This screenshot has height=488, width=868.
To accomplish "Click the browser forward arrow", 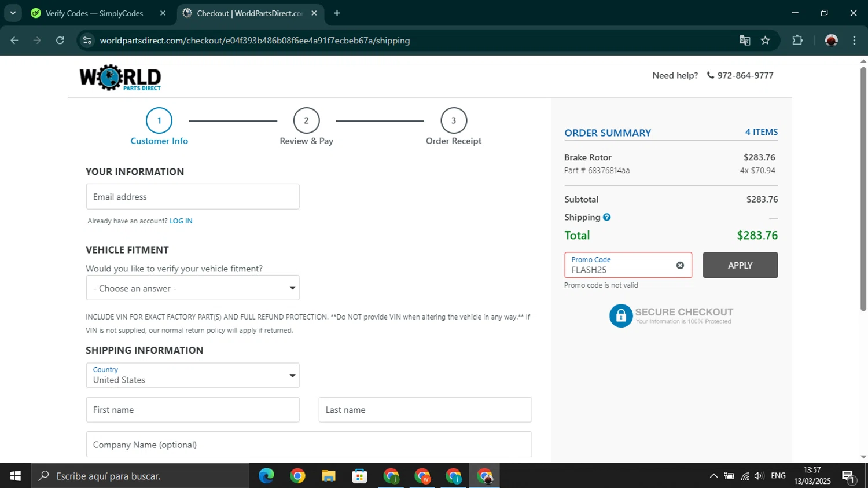I will [37, 41].
